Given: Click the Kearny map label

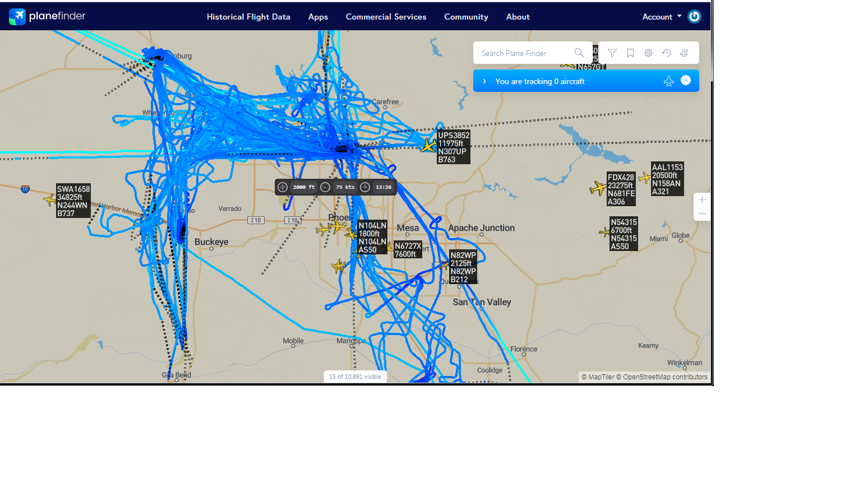Looking at the screenshot, I should tap(648, 346).
